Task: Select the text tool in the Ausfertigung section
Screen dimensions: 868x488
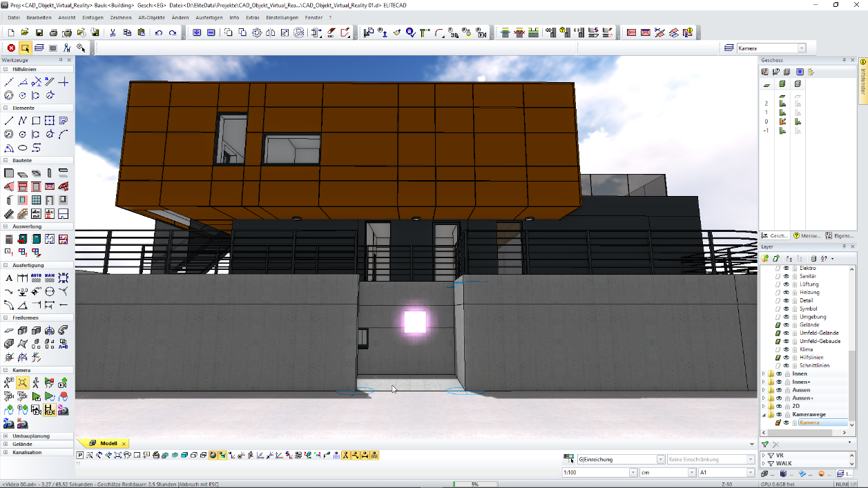Action: click(10, 278)
